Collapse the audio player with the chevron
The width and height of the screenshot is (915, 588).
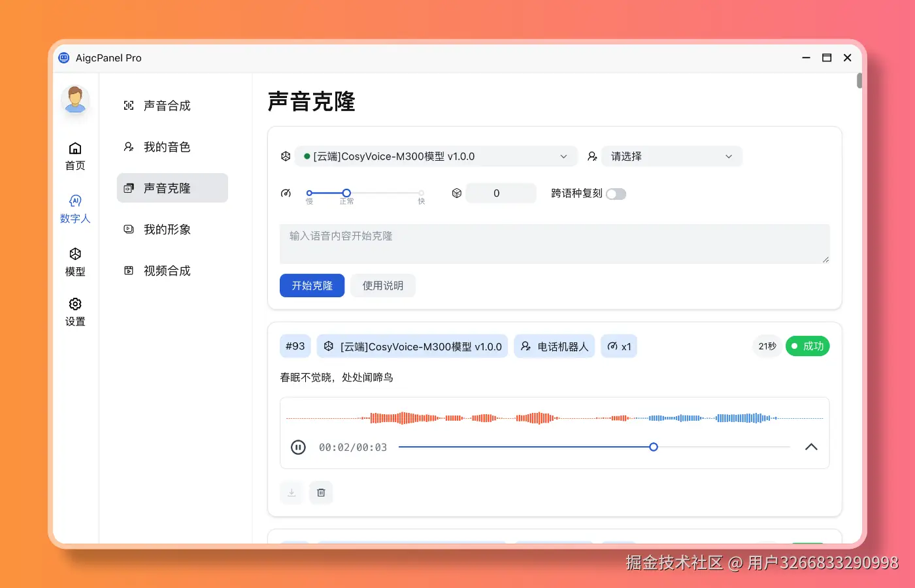(811, 447)
